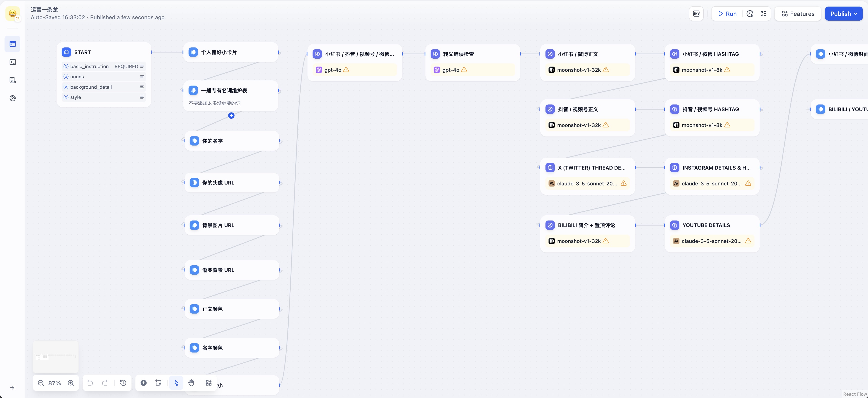Screen dimensions: 868x398
Task: Expand the collapsed left sidebar arrow
Action: coord(12,388)
